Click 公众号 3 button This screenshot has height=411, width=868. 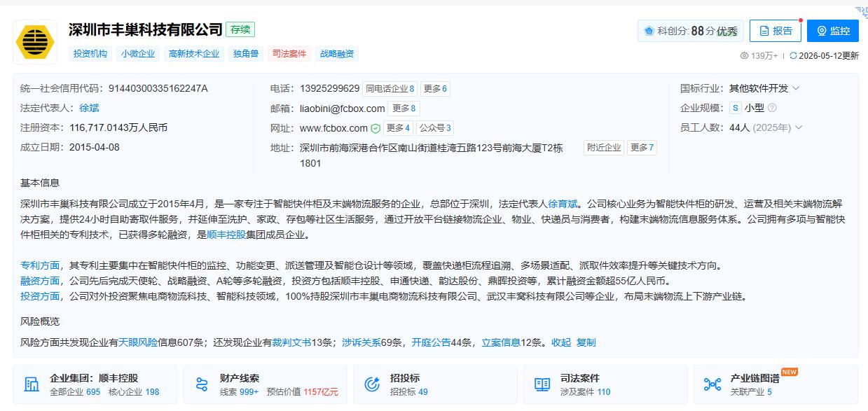(x=435, y=128)
